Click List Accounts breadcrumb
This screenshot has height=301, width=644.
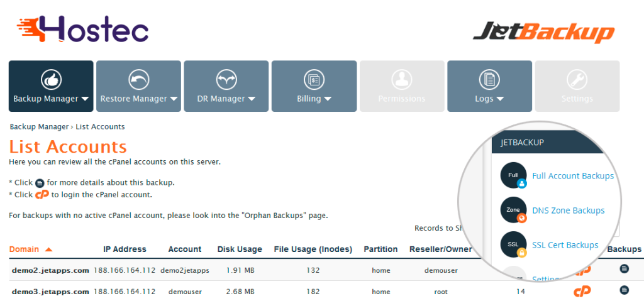(100, 126)
